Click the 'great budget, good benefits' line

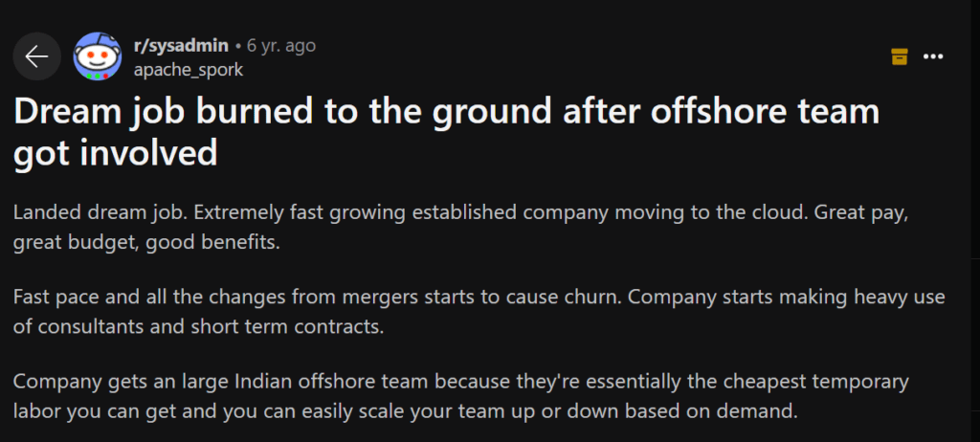click(x=146, y=242)
